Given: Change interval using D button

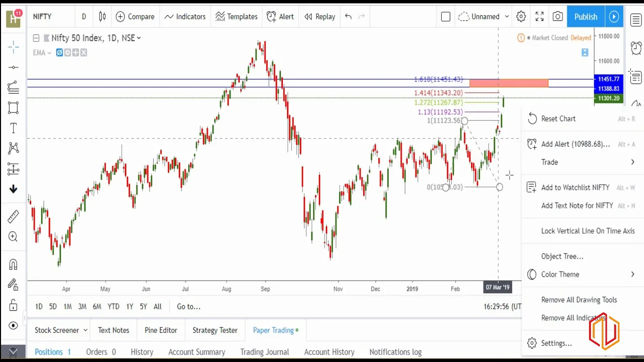Looking at the screenshot, I should tap(84, 17).
